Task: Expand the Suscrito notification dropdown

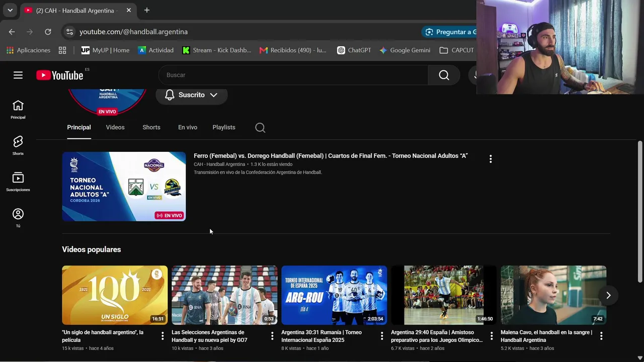Action: click(x=191, y=95)
